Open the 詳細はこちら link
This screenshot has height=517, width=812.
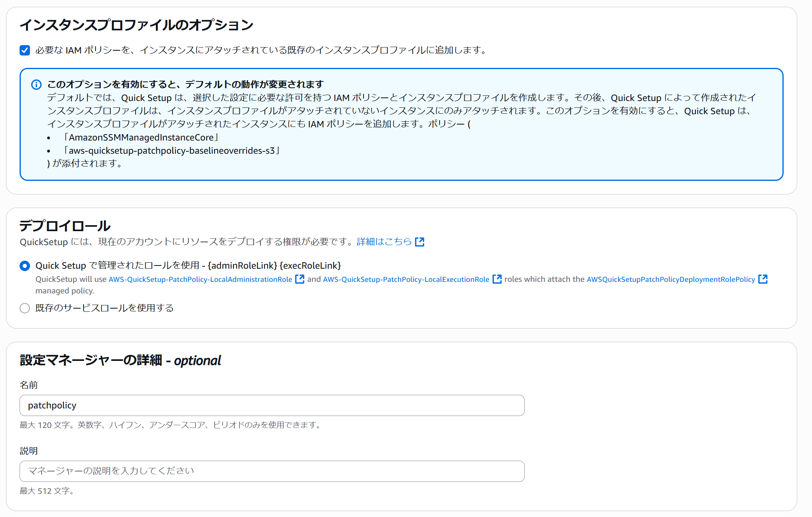(x=384, y=242)
